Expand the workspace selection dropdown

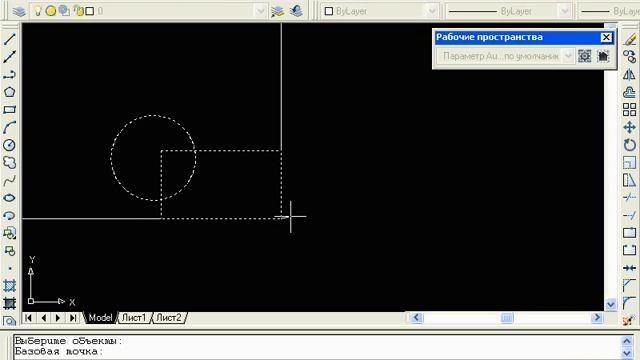tap(568, 56)
